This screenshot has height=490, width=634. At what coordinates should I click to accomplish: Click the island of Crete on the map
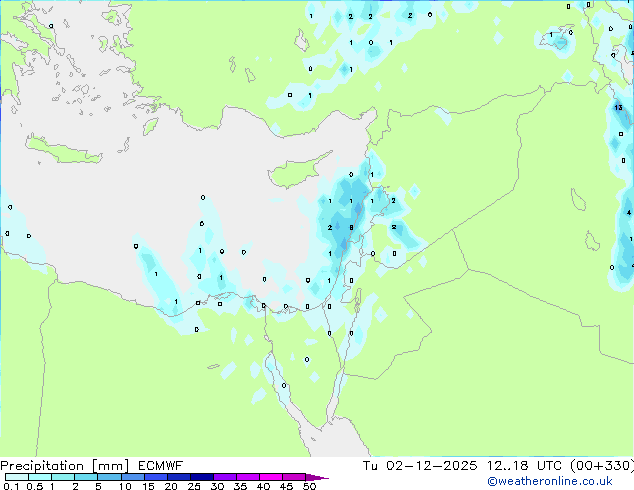(x=63, y=149)
